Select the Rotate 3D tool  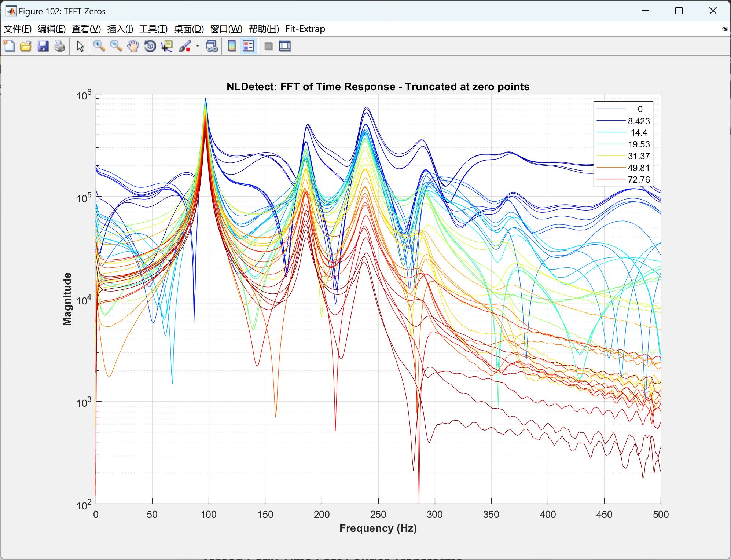tap(150, 46)
